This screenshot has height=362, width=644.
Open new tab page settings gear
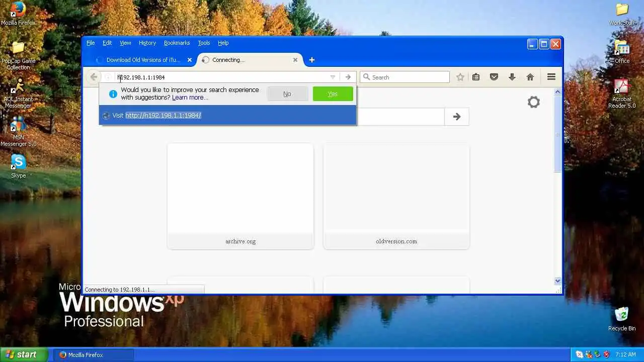(533, 102)
